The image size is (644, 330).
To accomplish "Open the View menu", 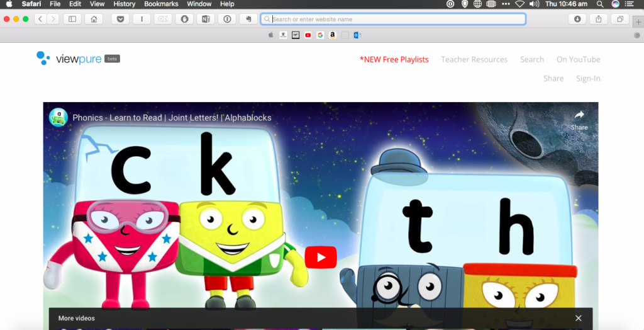I will click(x=97, y=4).
